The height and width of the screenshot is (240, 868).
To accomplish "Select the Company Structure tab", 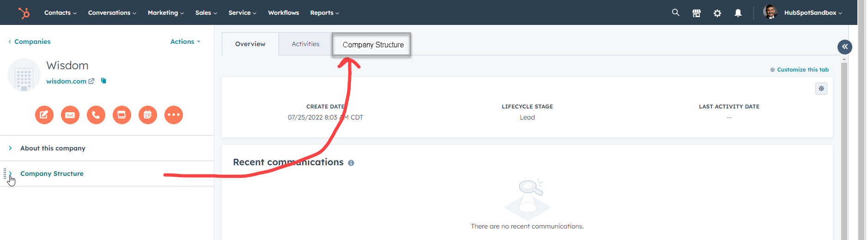I will tap(372, 45).
